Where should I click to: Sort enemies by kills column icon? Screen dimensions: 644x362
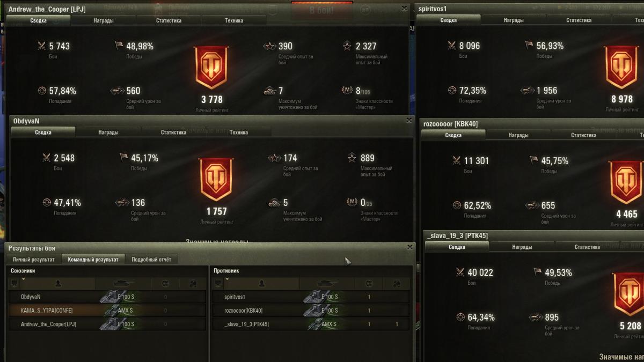(x=369, y=283)
